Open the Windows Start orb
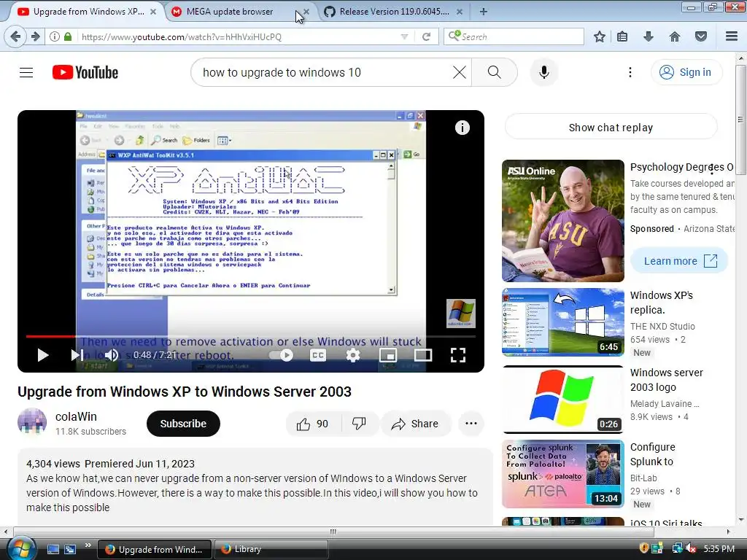Viewport: 747px width, 560px height. (x=21, y=548)
